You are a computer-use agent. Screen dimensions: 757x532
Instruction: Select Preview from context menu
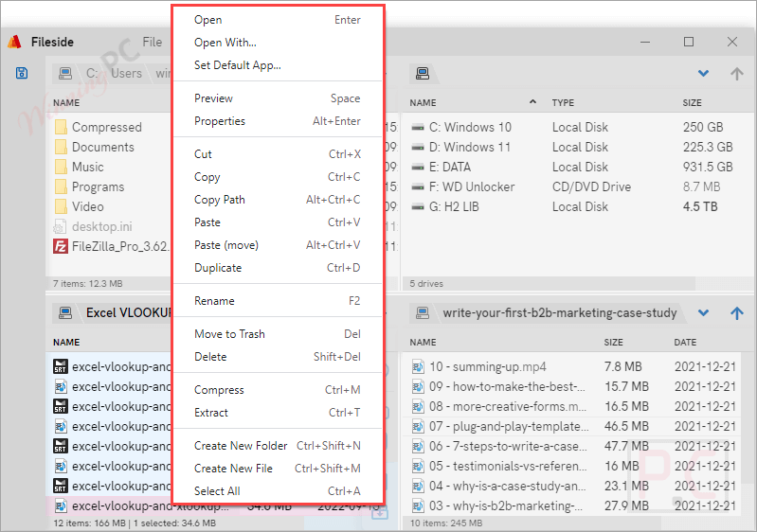click(278, 98)
